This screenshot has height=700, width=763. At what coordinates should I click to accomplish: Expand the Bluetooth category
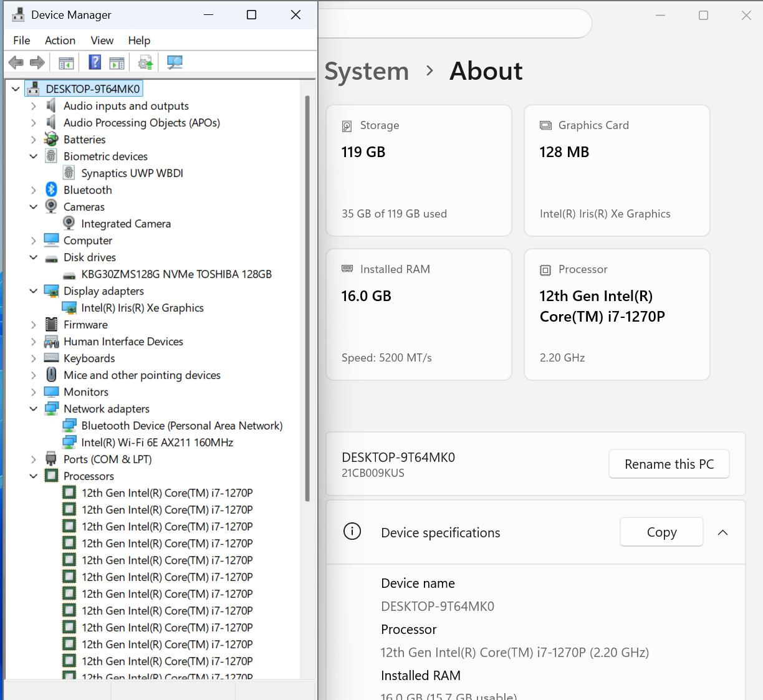(34, 190)
